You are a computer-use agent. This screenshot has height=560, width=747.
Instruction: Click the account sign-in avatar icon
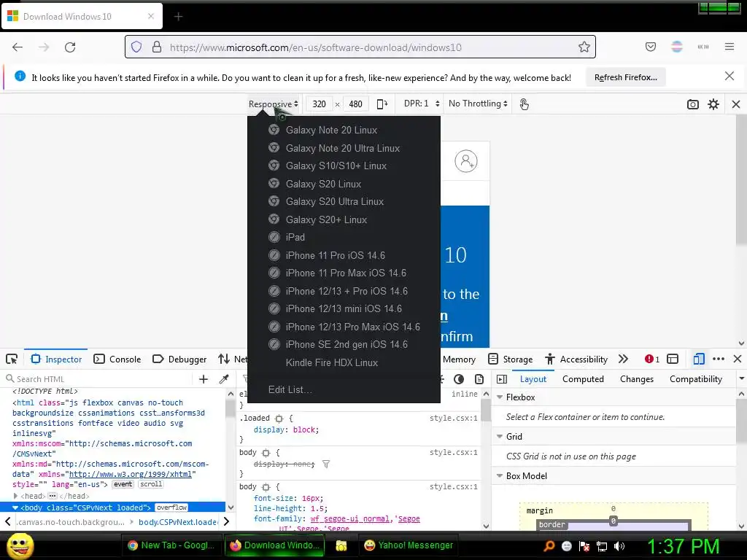click(466, 161)
